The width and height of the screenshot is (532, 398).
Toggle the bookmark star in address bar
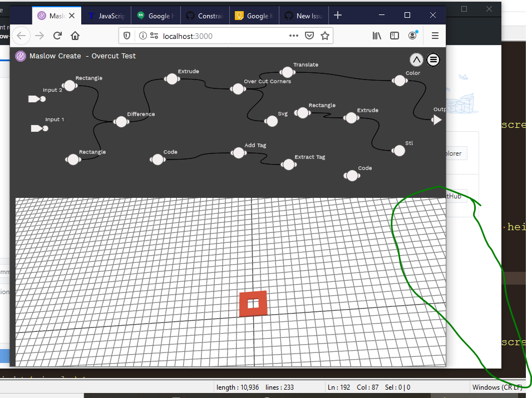click(325, 36)
